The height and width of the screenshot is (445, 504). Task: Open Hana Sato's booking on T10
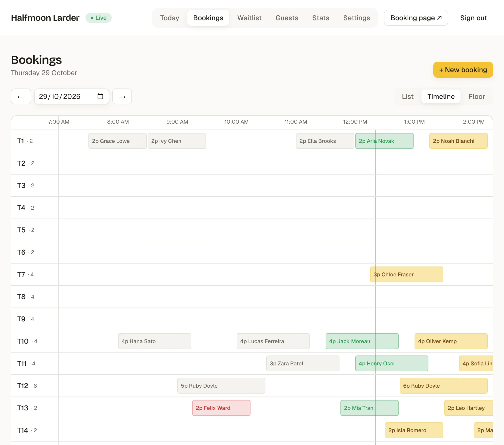(x=155, y=341)
